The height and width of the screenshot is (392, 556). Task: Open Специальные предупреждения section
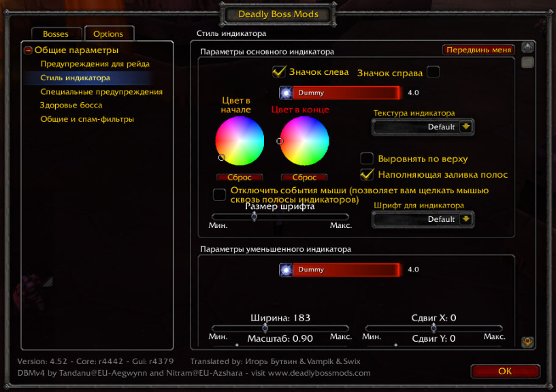(101, 92)
